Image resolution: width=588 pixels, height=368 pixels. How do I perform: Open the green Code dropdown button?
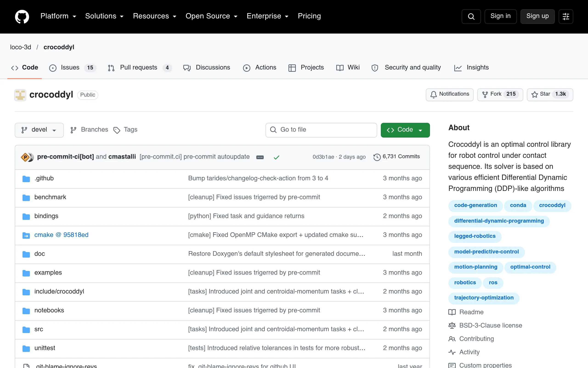(405, 130)
